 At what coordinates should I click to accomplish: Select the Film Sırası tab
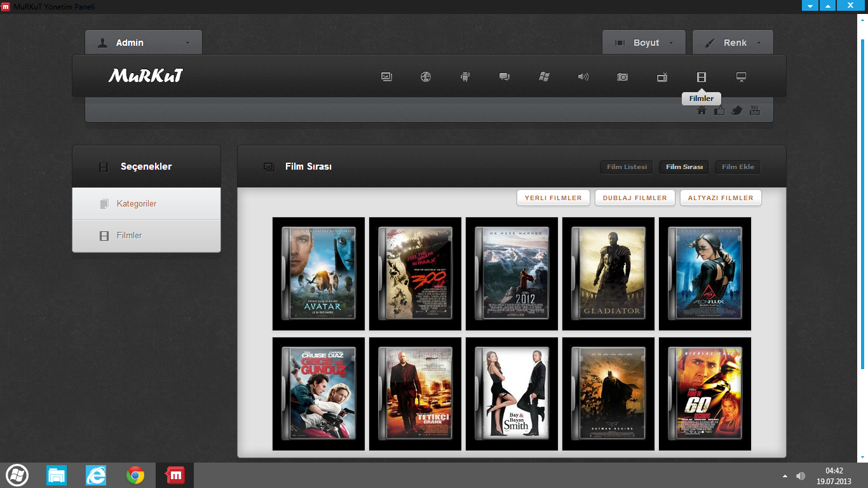(x=684, y=167)
